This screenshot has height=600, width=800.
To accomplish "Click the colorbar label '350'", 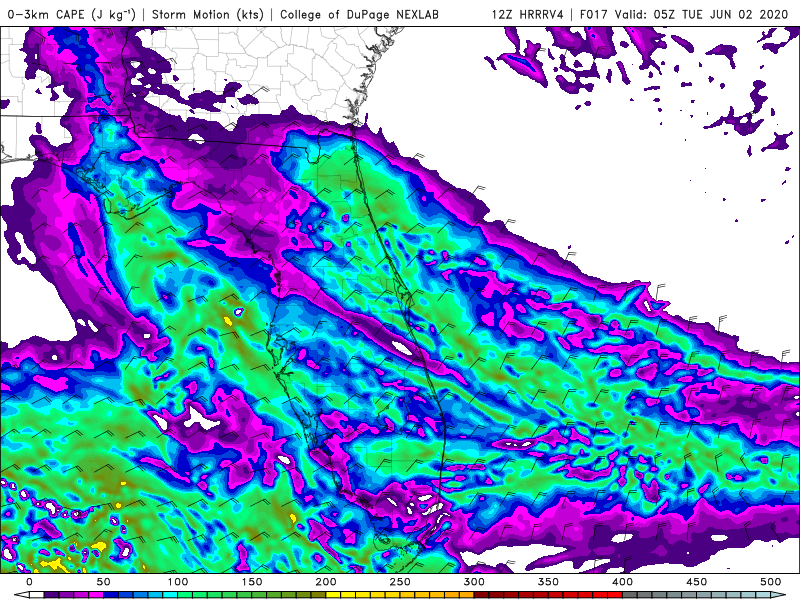I will point(548,582).
